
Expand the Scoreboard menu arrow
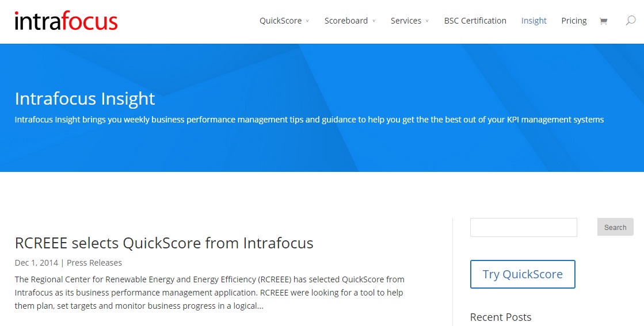374,21
